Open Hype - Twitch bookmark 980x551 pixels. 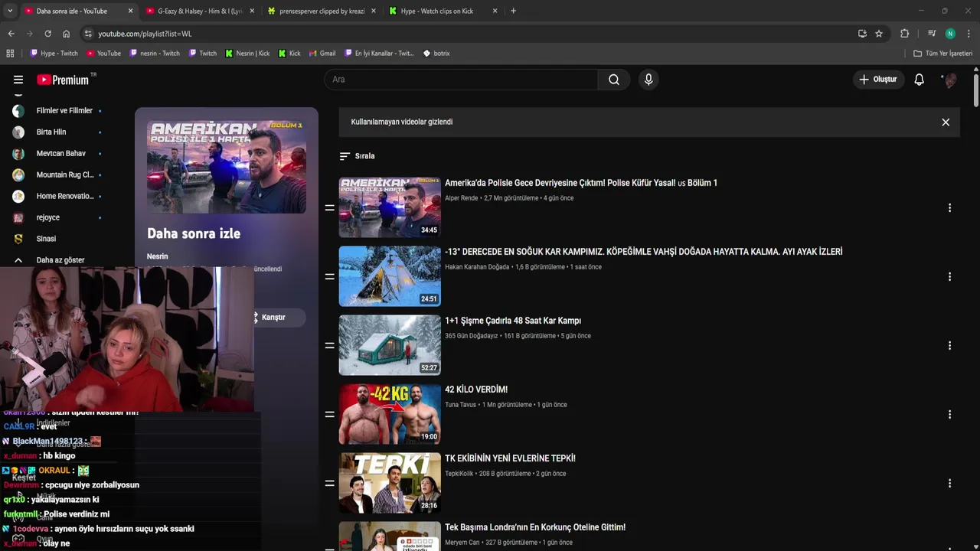[54, 54]
